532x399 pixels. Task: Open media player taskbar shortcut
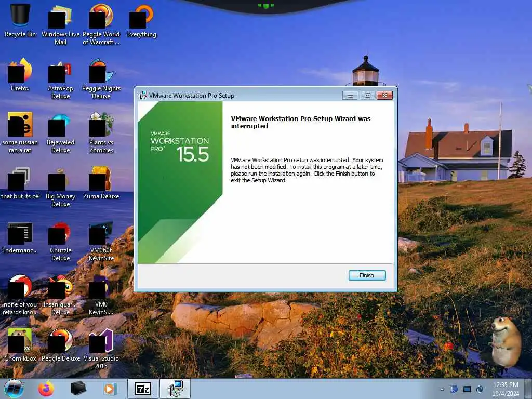(x=110, y=389)
